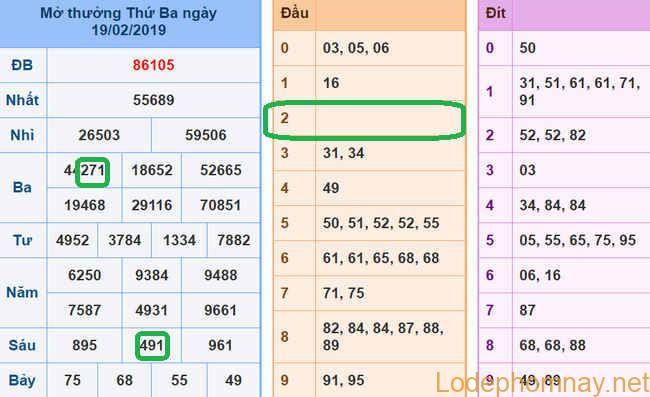Click Đít row 0 value 50

tap(528, 48)
